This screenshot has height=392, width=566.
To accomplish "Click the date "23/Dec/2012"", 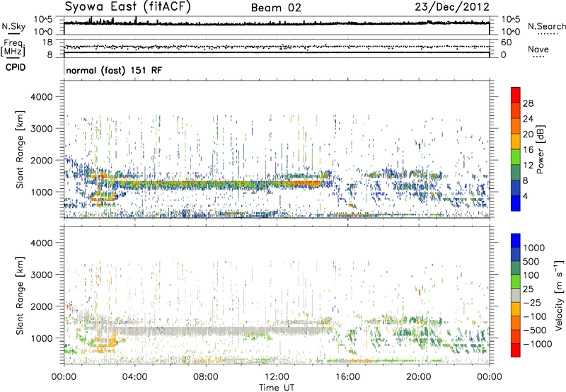I will click(x=452, y=7).
